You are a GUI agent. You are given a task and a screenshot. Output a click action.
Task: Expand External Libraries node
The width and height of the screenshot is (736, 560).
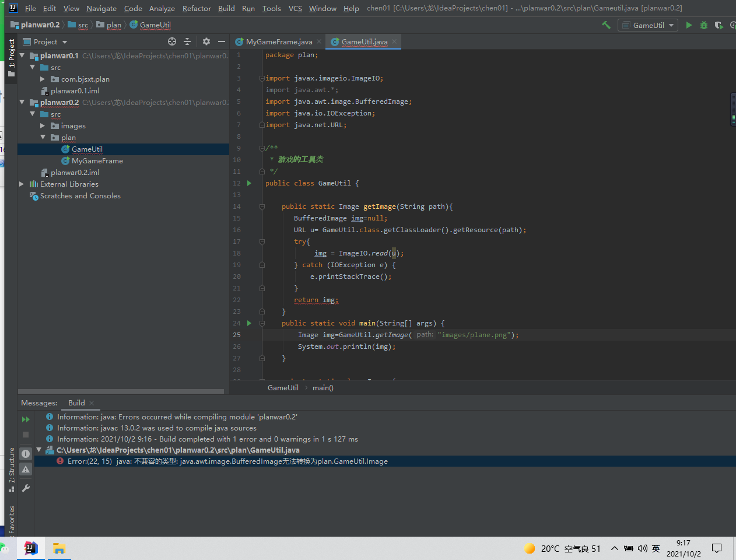(22, 184)
